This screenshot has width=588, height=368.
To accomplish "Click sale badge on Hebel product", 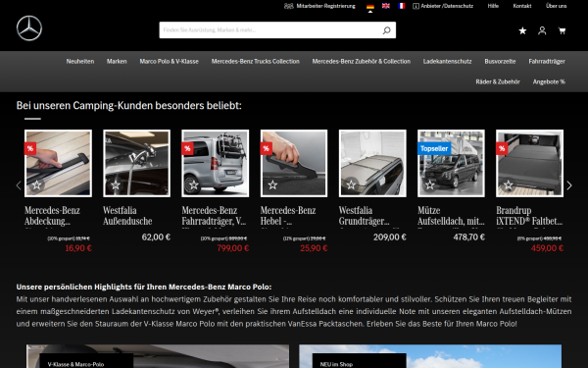I will (267, 149).
